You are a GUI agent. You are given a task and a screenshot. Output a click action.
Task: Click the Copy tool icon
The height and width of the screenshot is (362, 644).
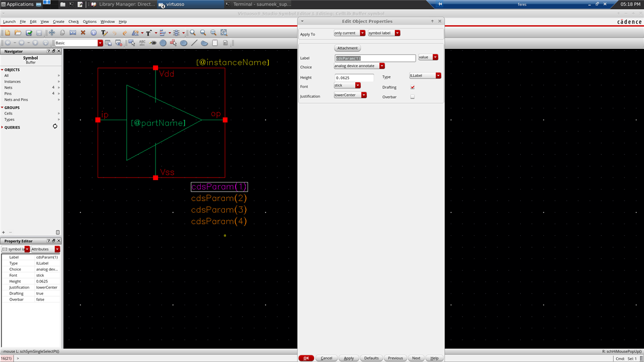point(62,33)
